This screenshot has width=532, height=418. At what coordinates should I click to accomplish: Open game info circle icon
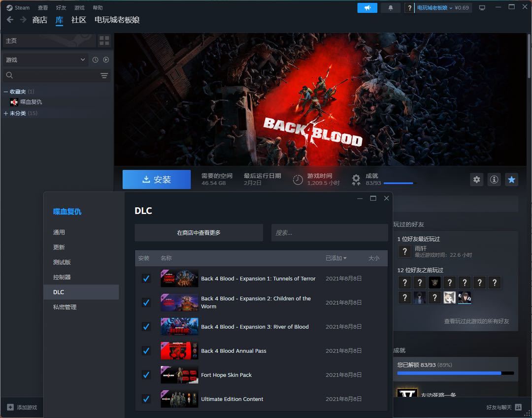pos(495,179)
